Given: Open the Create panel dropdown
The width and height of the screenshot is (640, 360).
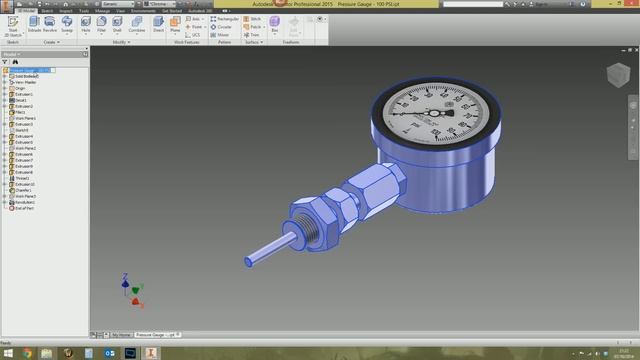Looking at the screenshot, I should [x=51, y=42].
